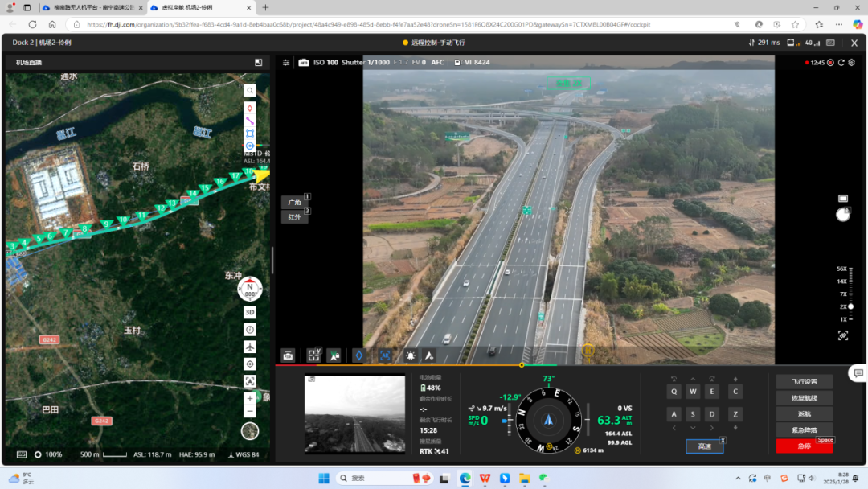Click the 返航 return-to-home button
This screenshot has width=868, height=489.
click(x=804, y=413)
